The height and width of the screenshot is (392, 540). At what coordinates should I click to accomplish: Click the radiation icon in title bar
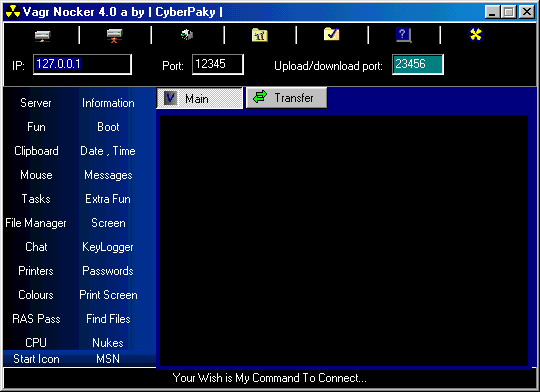[13, 12]
